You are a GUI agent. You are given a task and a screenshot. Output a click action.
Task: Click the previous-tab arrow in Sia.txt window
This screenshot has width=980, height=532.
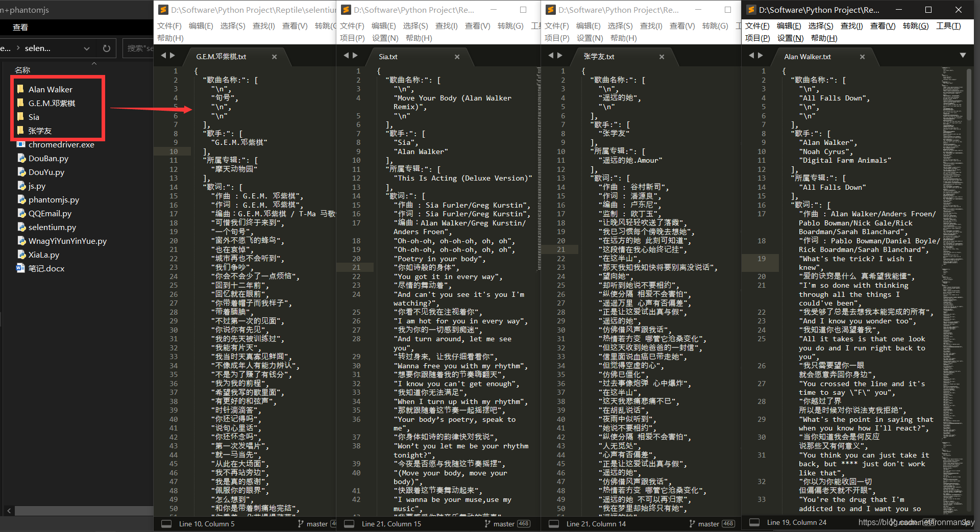[x=347, y=56]
